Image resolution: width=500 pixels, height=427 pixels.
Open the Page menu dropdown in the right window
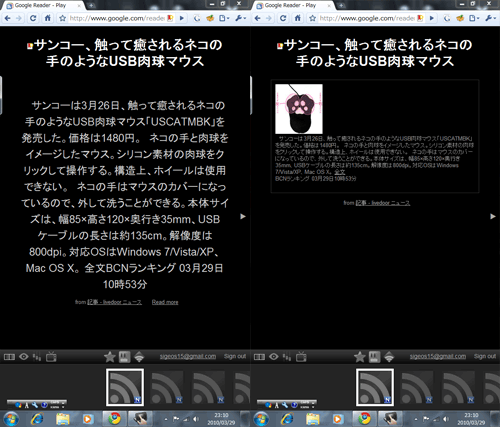(x=474, y=18)
